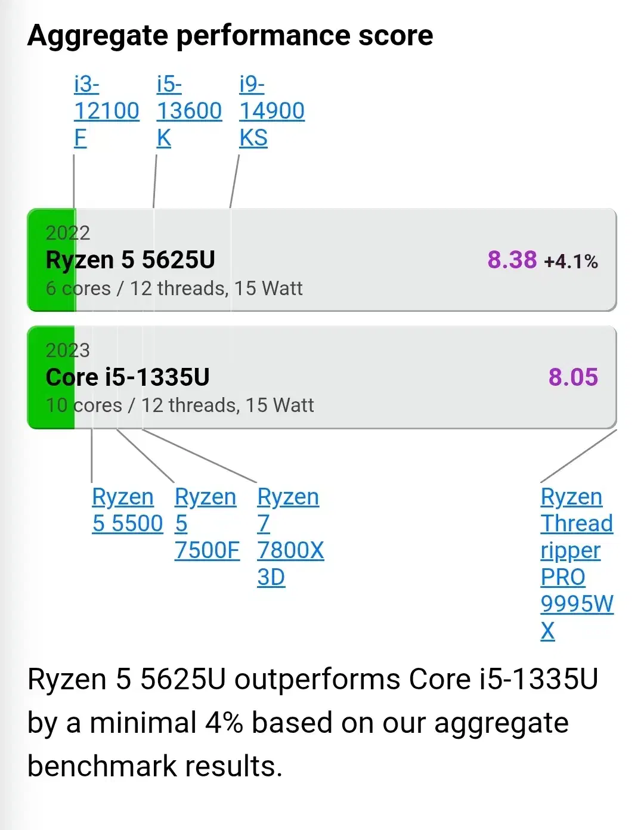Click the 8.38 score value

tap(512, 260)
